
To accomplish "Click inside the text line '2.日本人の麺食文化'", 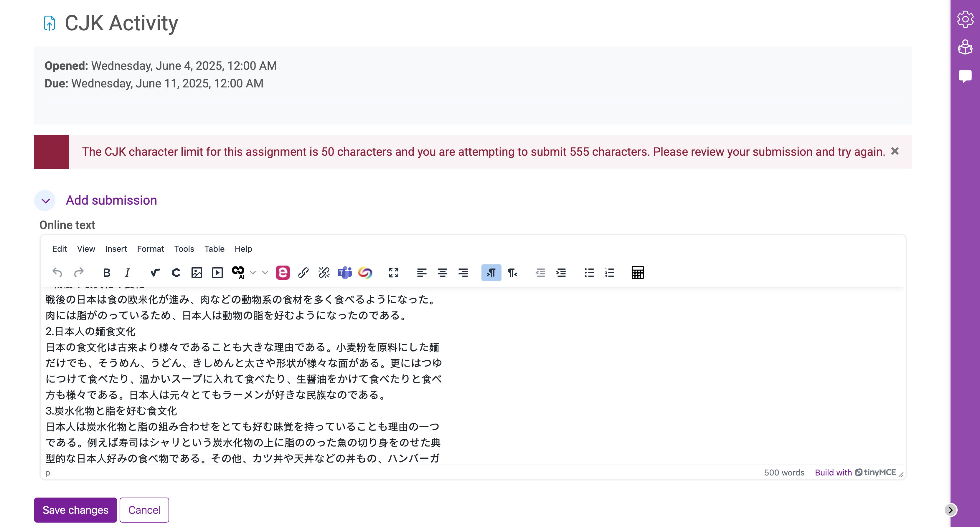I will [90, 331].
